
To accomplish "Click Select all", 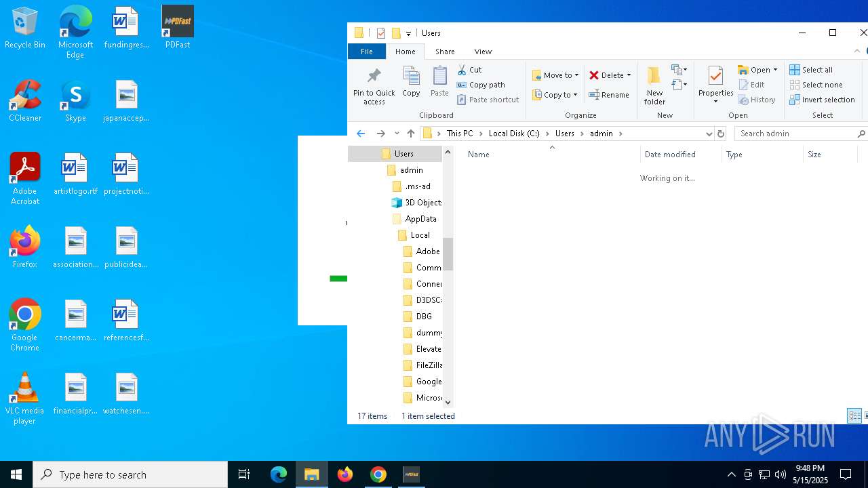I will [811, 70].
